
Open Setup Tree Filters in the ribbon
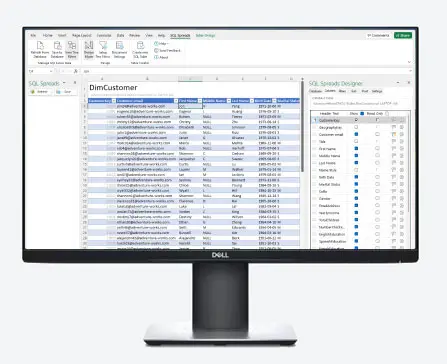(x=103, y=46)
